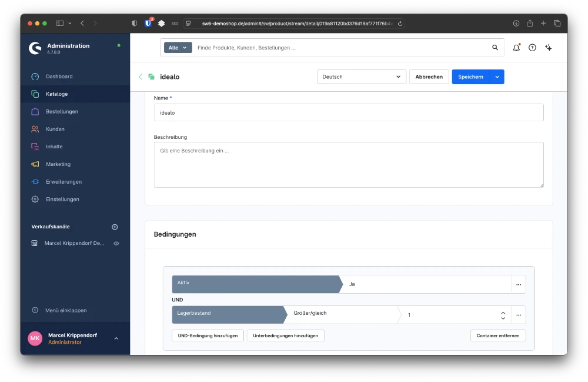This screenshot has width=588, height=382.
Task: Click the Shopware logo
Action: click(35, 48)
